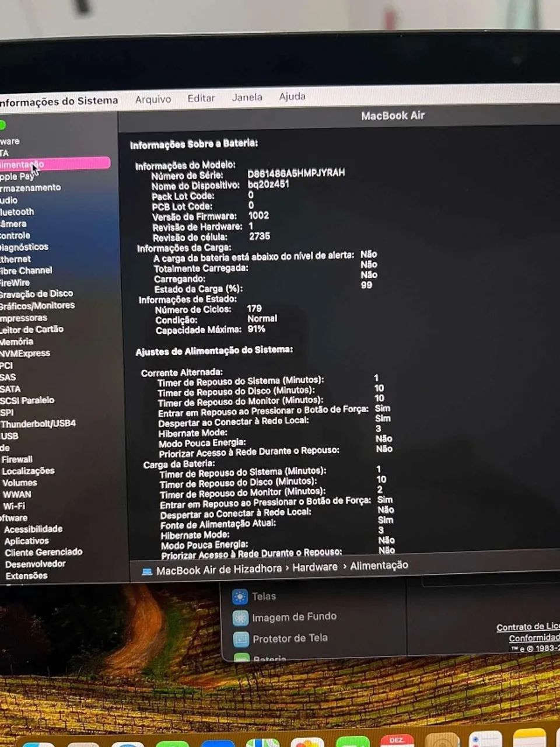
Task: Select Thunderbolt/USB4 in the sidebar
Action: [38, 424]
